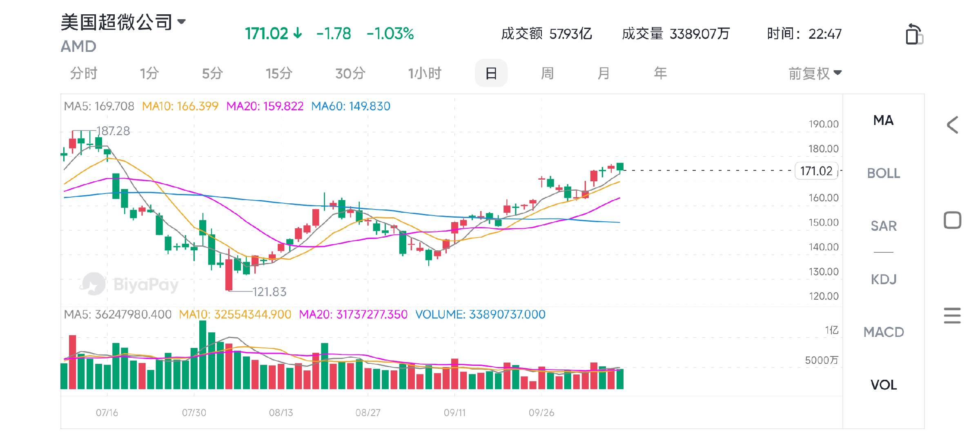Image resolution: width=980 pixels, height=441 pixels.
Task: Select the KDJ sub-indicator
Action: point(883,279)
